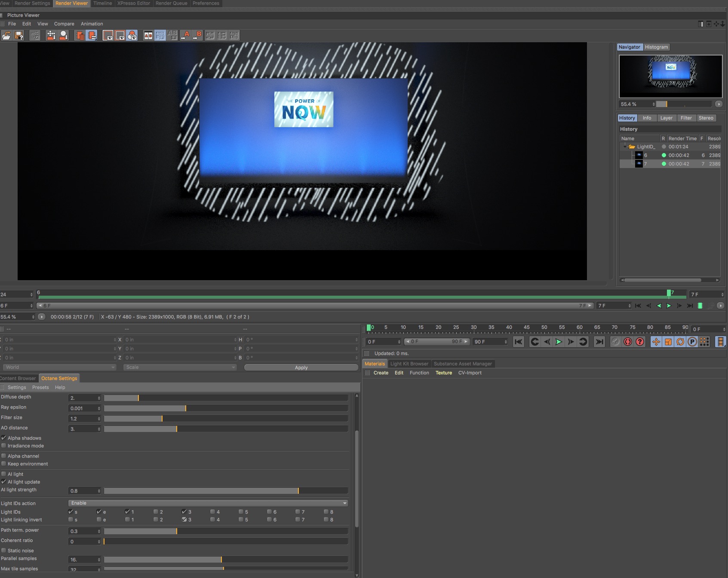Click the green film strip frame icon

point(700,306)
